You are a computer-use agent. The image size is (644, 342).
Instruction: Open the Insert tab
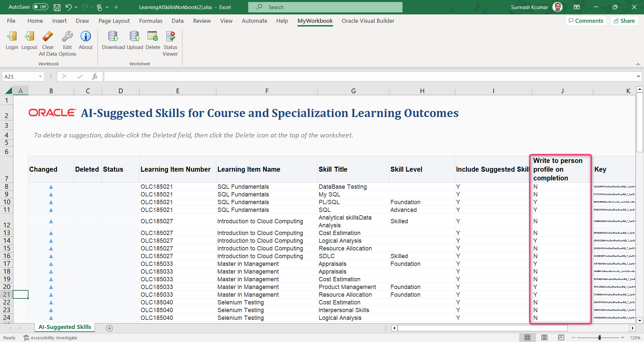coord(59,21)
